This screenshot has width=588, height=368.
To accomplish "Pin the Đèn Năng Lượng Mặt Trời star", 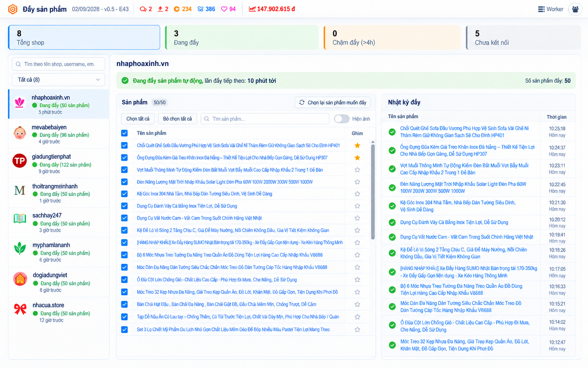I will click(x=357, y=182).
